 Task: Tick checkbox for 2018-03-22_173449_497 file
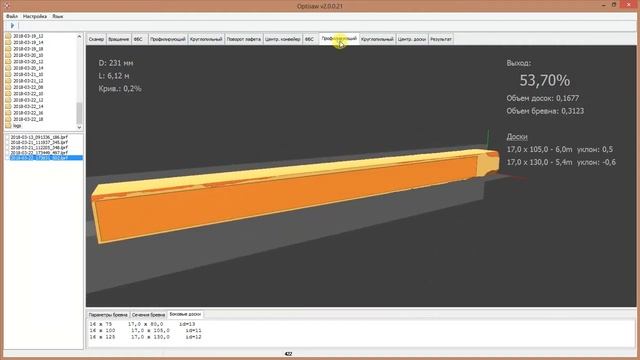coord(8,152)
